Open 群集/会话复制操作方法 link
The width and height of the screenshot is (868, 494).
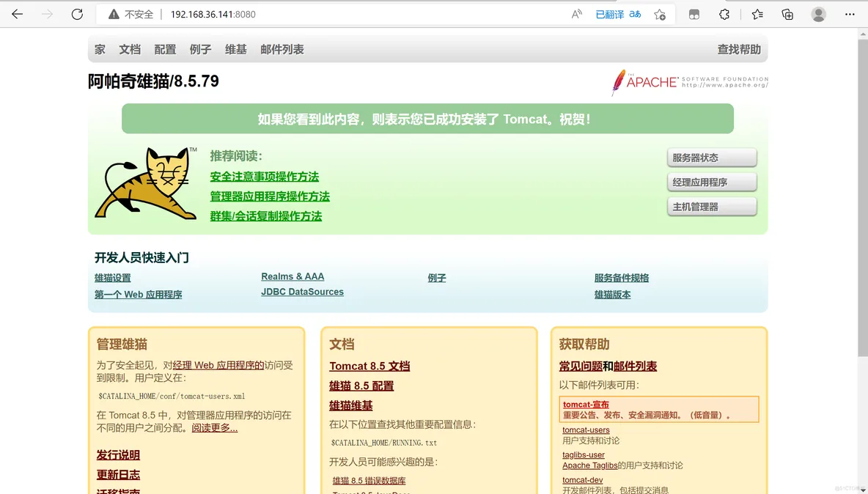(x=266, y=216)
